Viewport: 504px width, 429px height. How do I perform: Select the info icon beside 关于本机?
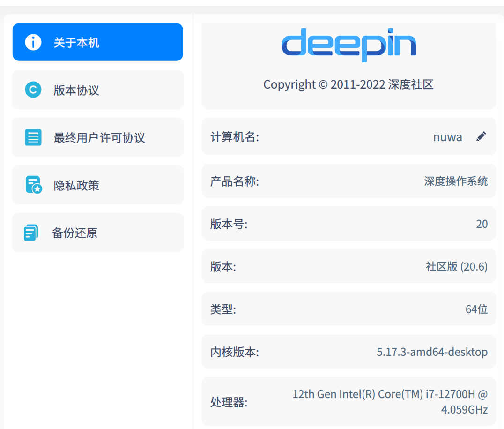(x=32, y=42)
